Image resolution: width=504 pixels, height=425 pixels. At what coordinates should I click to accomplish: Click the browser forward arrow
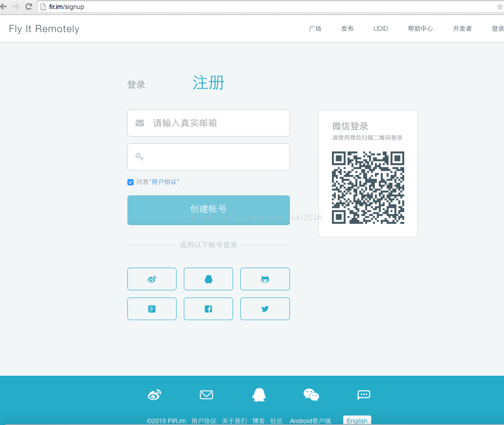[16, 6]
